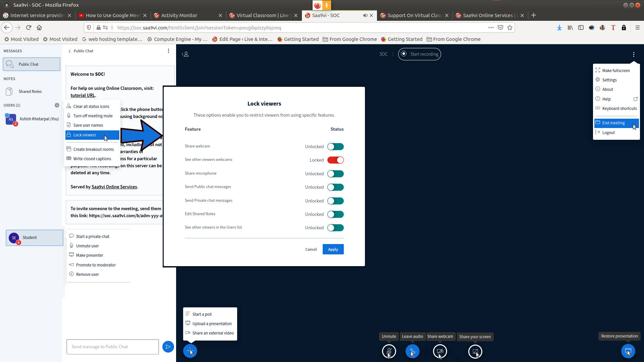Mute the Saa9vi - SOC tab audio icon
The image size is (644, 362).
(x=365, y=15)
